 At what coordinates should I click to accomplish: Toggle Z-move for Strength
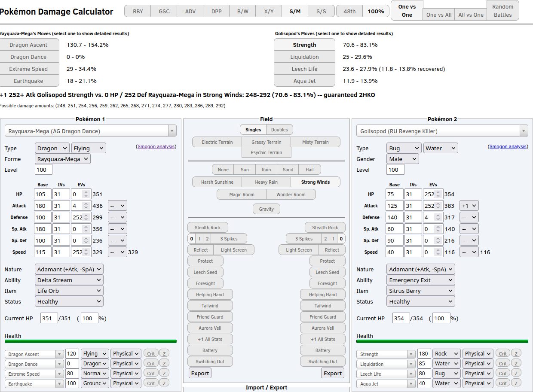pos(516,354)
